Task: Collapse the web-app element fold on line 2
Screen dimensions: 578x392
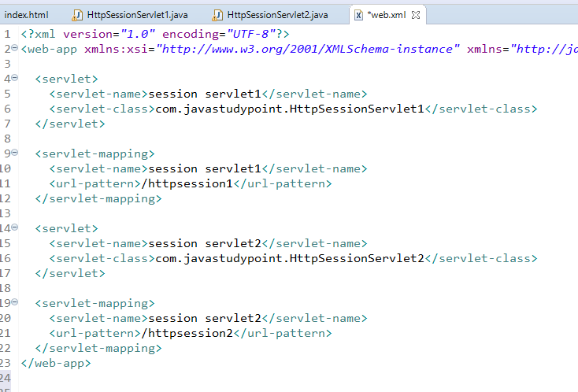Action: [x=14, y=48]
